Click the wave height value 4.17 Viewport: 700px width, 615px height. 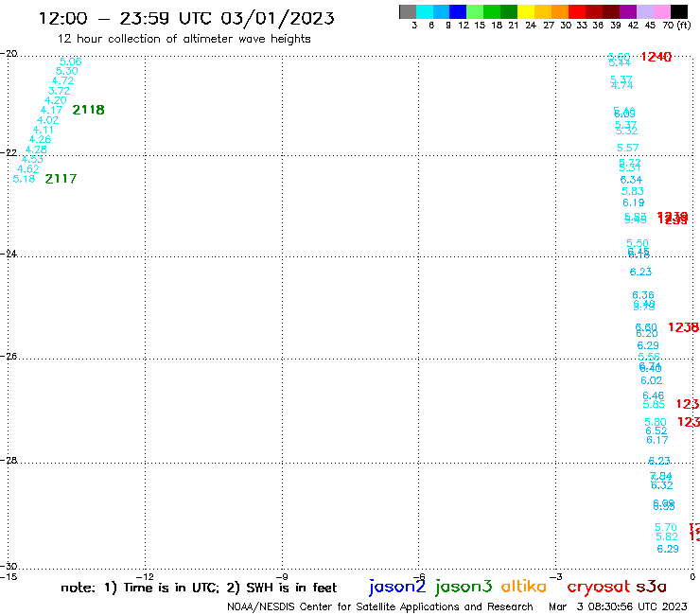(x=52, y=110)
